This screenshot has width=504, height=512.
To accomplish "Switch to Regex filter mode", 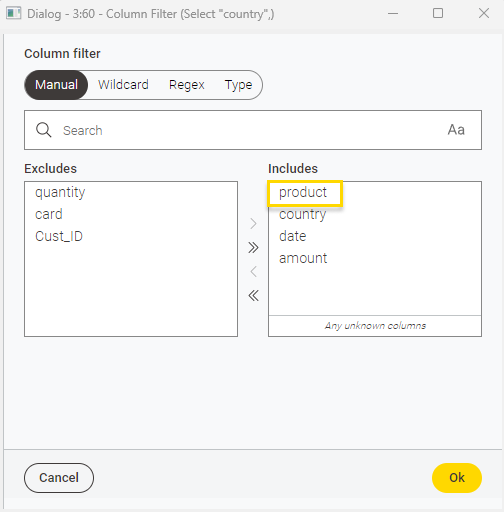I will (187, 85).
